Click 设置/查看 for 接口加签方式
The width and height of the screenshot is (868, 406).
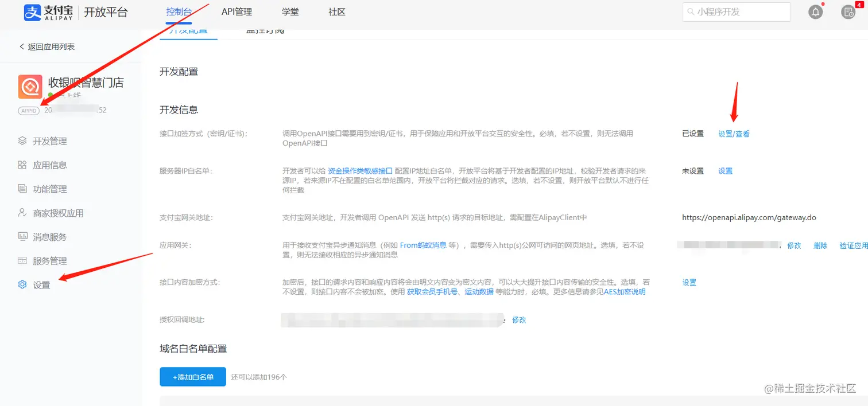pos(734,134)
